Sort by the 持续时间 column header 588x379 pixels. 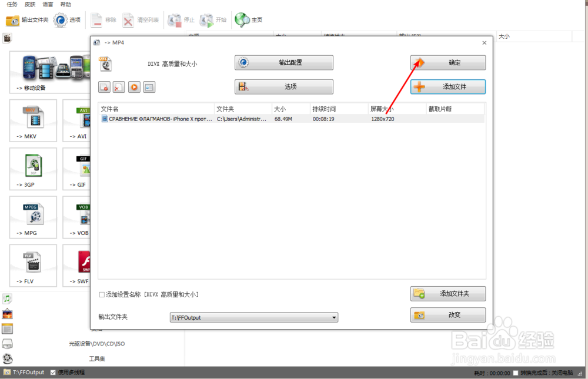click(339, 109)
